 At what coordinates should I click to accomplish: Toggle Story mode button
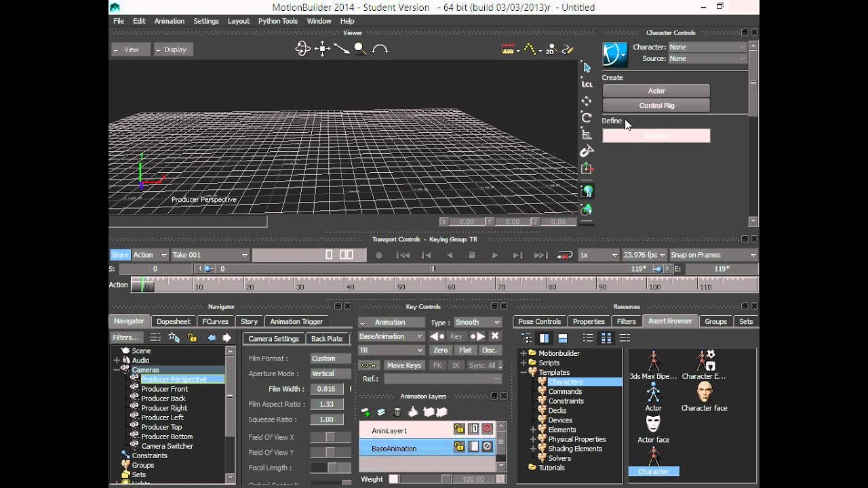(120, 255)
